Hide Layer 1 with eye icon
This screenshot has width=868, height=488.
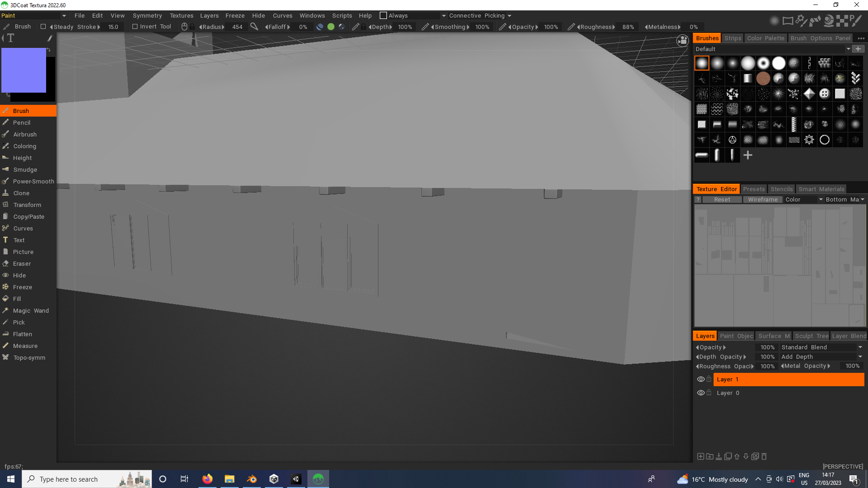[701, 379]
